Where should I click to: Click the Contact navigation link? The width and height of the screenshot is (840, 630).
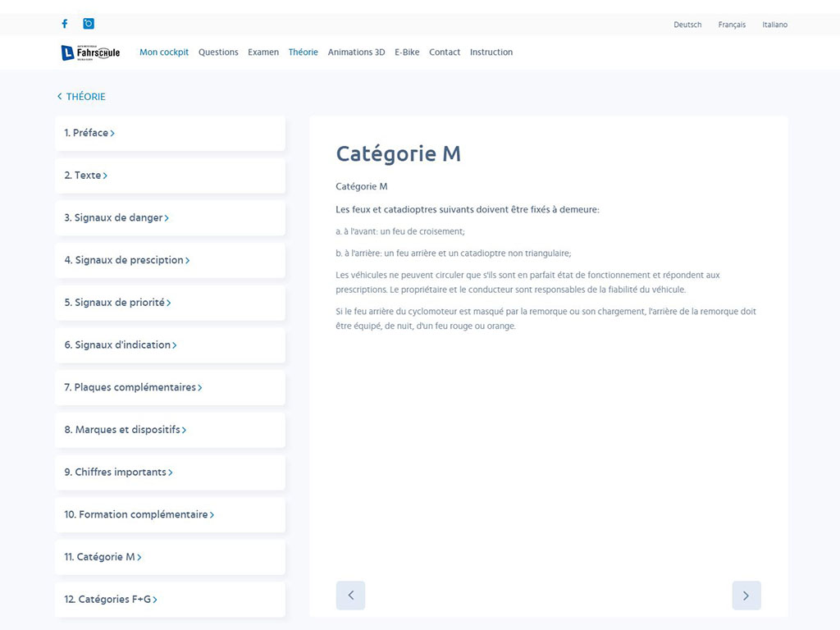pyautogui.click(x=445, y=52)
